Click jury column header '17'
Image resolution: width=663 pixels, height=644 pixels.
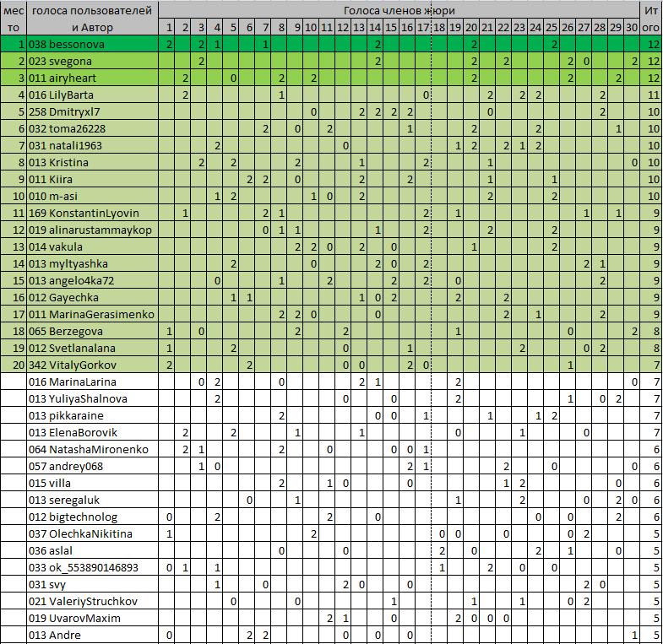click(423, 28)
